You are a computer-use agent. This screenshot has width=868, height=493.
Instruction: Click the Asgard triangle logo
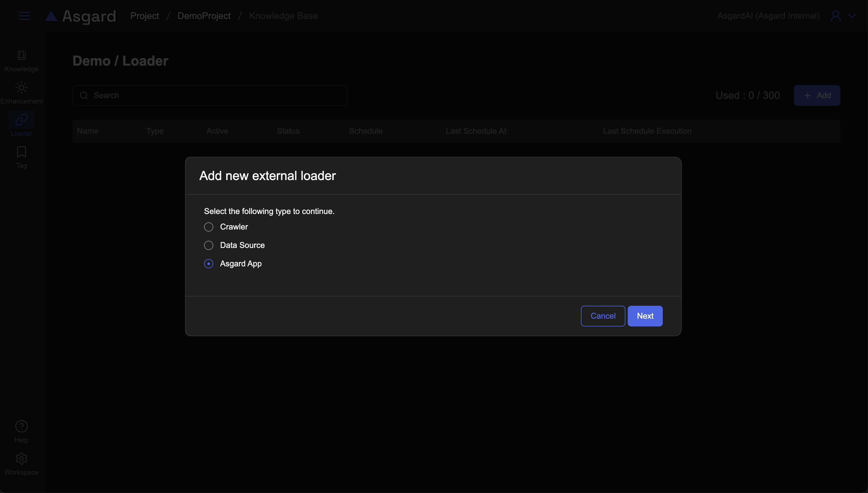[x=51, y=16]
